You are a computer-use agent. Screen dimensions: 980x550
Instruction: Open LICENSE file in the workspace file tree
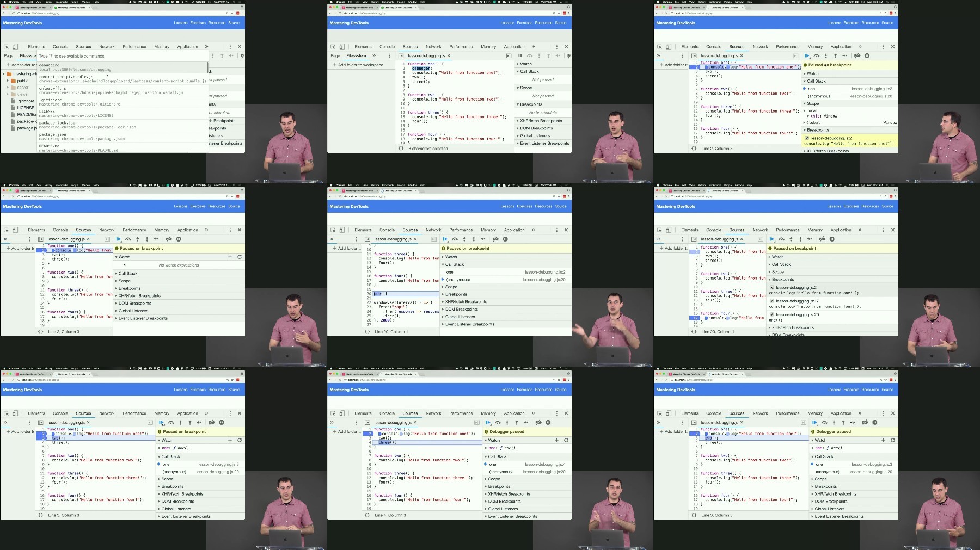click(26, 108)
